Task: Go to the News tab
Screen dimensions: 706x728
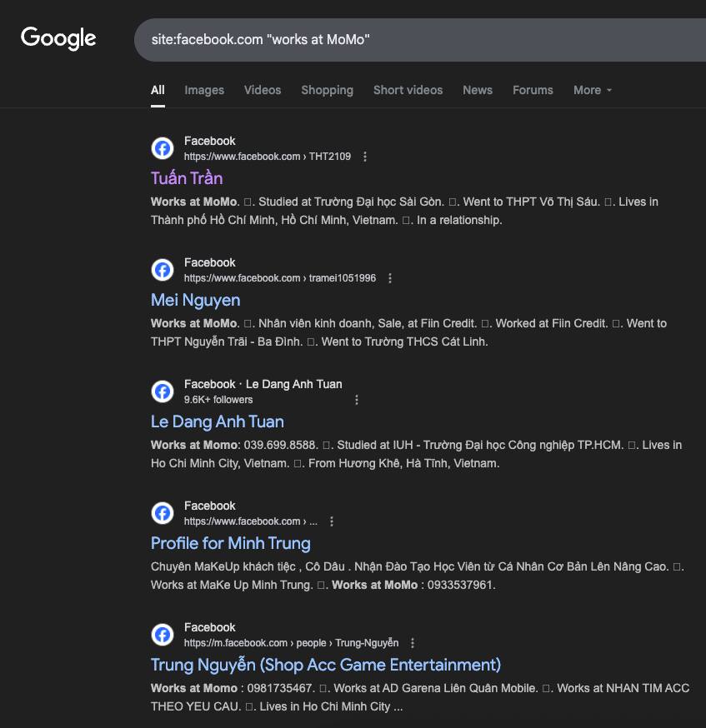Action: click(478, 90)
